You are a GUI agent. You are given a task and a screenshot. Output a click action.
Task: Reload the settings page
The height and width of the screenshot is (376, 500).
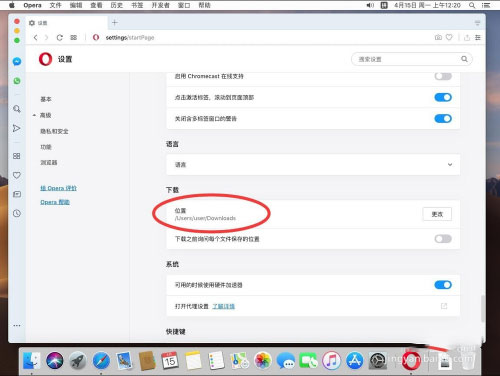60,38
